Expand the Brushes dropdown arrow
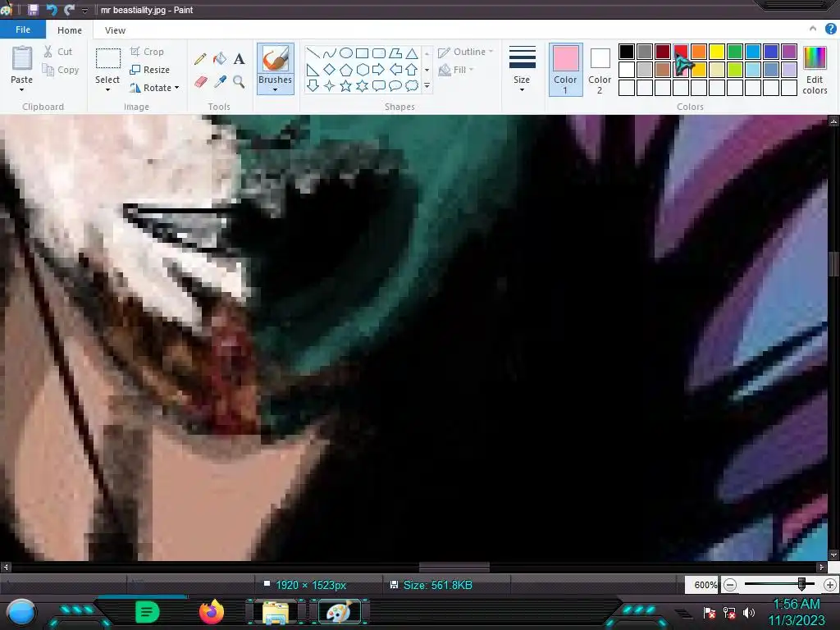Image resolution: width=840 pixels, height=630 pixels. point(276,90)
